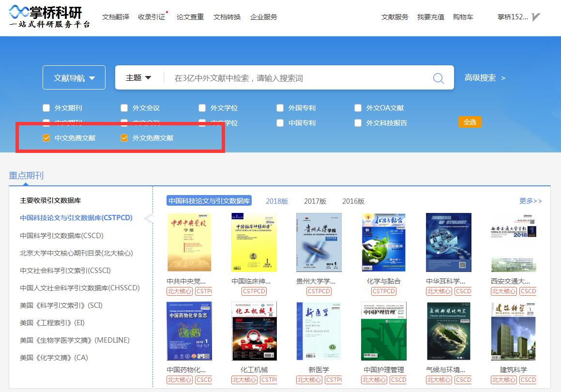Select 美国《科学引文索引》(SCI)
561x392 pixels.
[61, 305]
